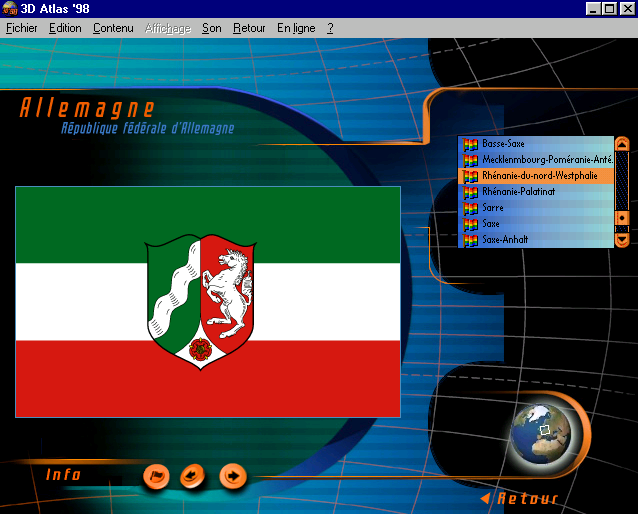Open the Retour menu

pyautogui.click(x=249, y=28)
